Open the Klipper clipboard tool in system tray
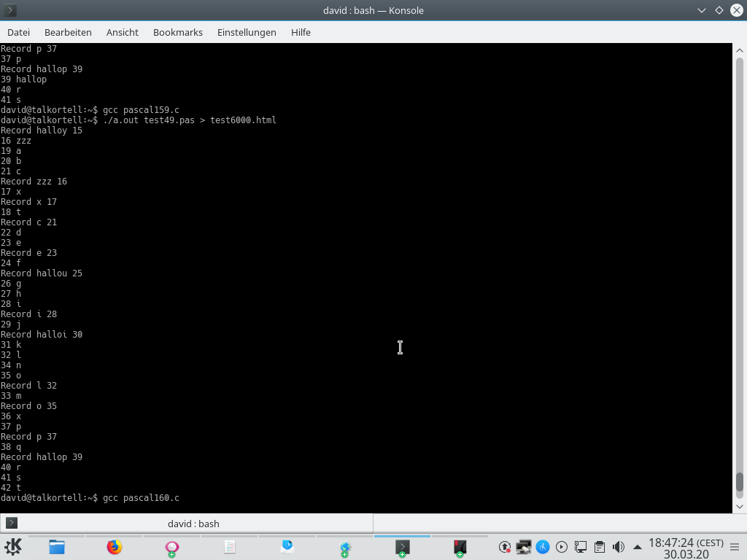This screenshot has width=747, height=560. 600,547
